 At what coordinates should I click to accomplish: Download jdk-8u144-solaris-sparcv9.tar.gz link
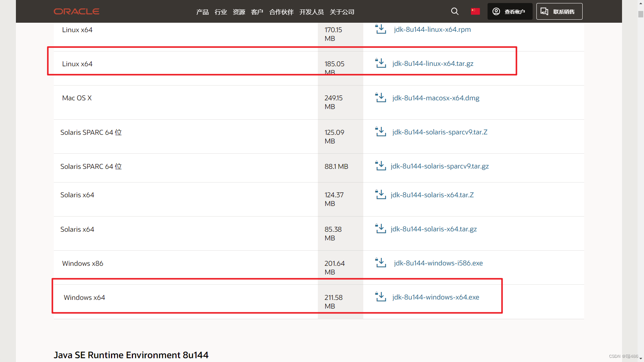pos(440,166)
